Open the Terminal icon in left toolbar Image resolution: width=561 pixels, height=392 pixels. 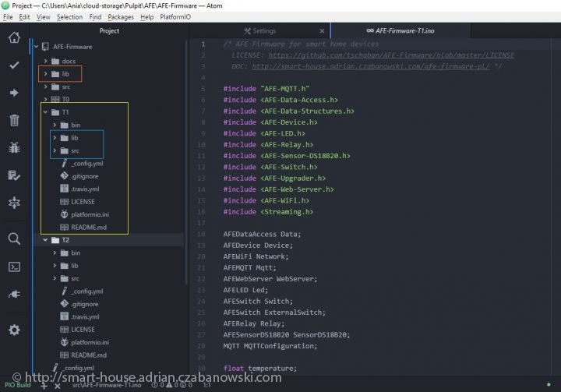pyautogui.click(x=14, y=267)
